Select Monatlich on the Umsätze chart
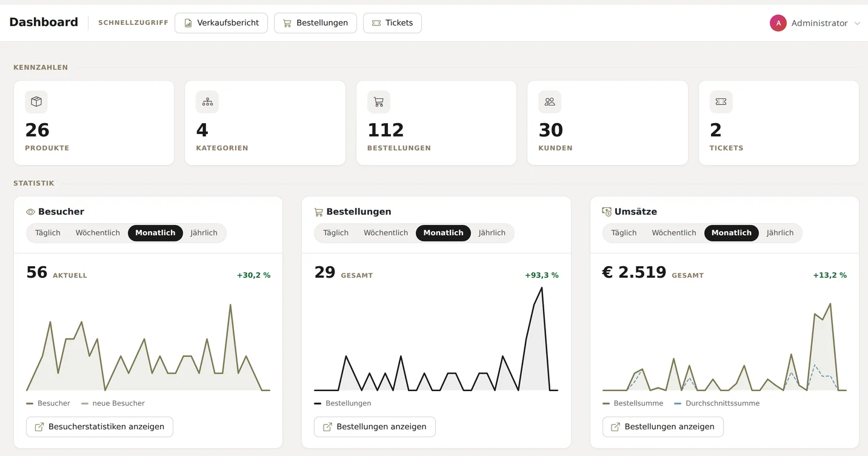The image size is (868, 456). (732, 233)
